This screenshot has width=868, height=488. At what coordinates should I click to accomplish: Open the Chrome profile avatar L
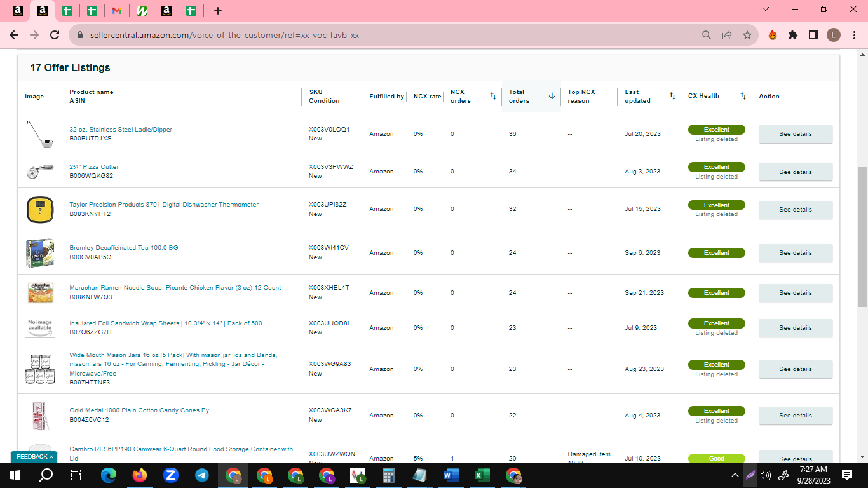[x=834, y=36]
